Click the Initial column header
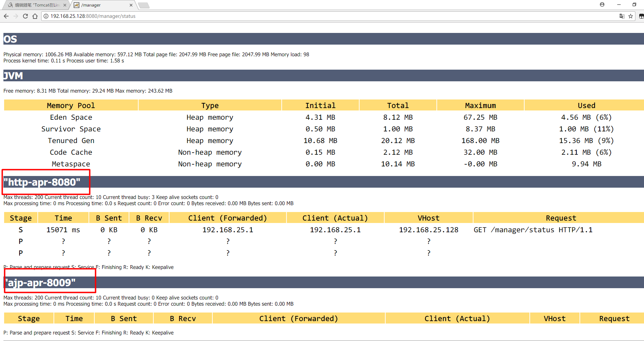 tap(320, 105)
